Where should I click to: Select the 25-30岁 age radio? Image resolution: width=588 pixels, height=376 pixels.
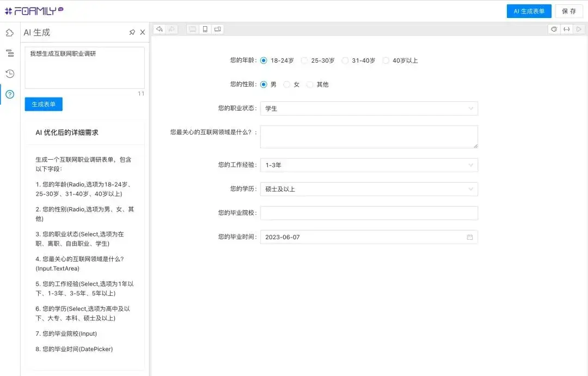[x=304, y=60]
